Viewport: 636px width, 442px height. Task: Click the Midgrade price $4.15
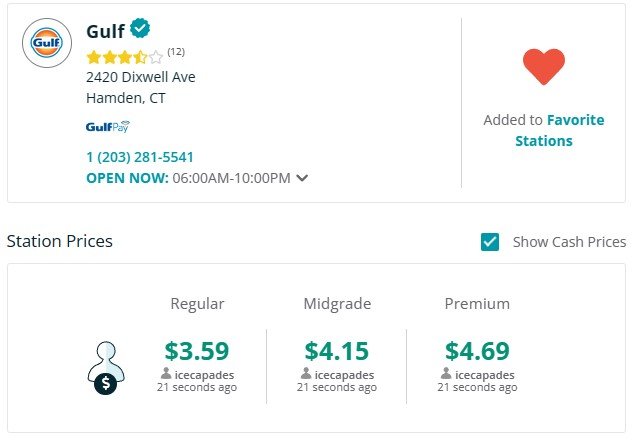337,351
